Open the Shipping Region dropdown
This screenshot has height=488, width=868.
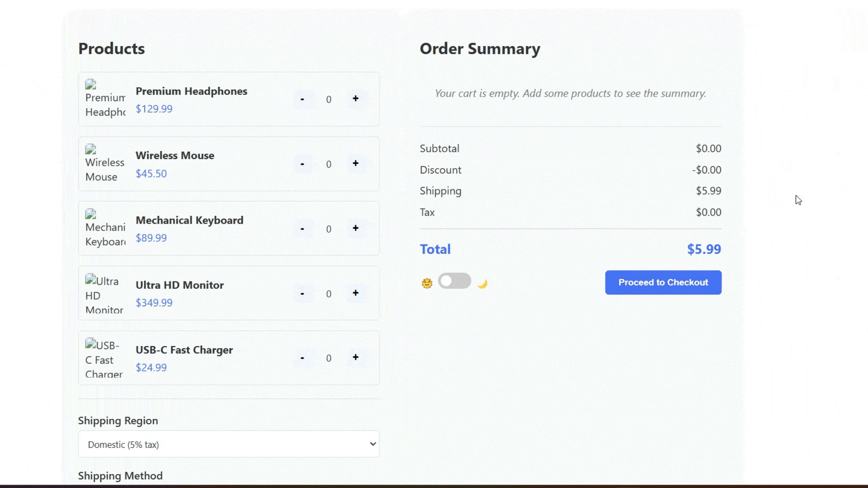(x=229, y=444)
